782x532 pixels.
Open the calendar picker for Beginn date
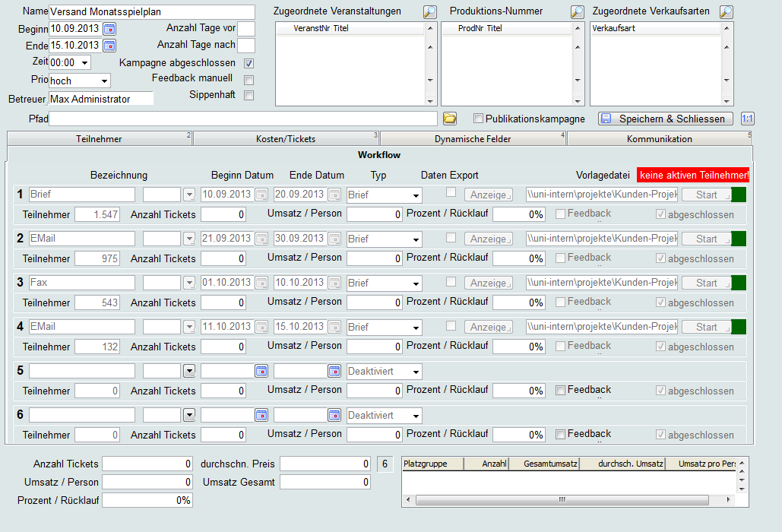click(109, 29)
